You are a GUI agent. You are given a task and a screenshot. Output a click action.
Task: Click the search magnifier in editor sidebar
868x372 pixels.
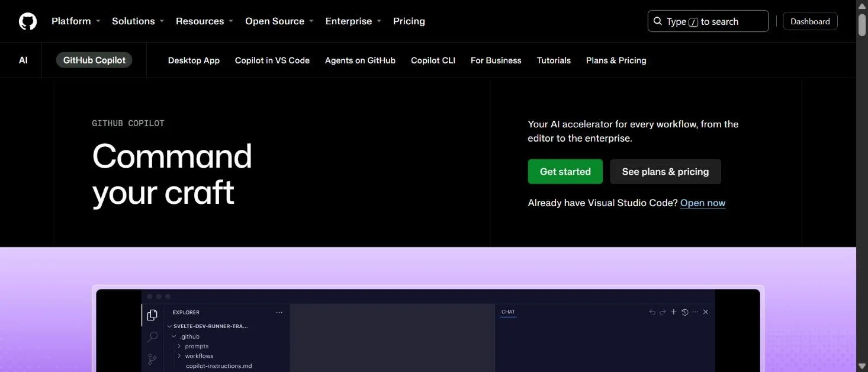coord(152,337)
